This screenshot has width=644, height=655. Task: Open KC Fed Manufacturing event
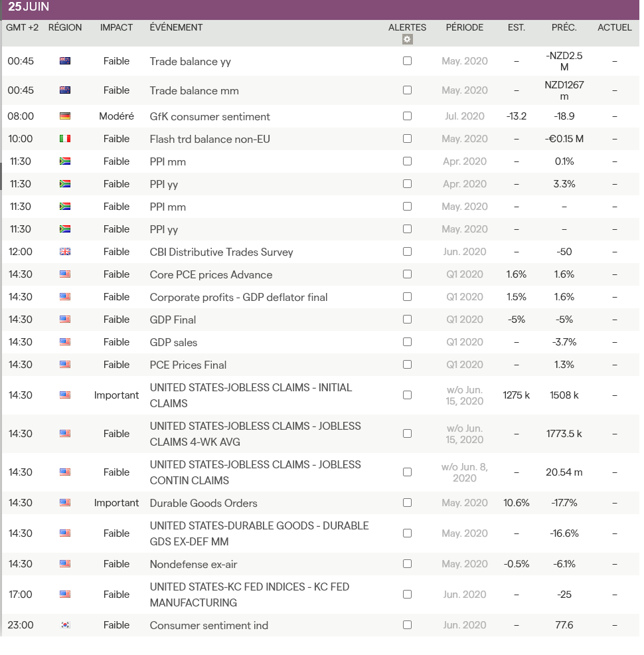(250, 595)
